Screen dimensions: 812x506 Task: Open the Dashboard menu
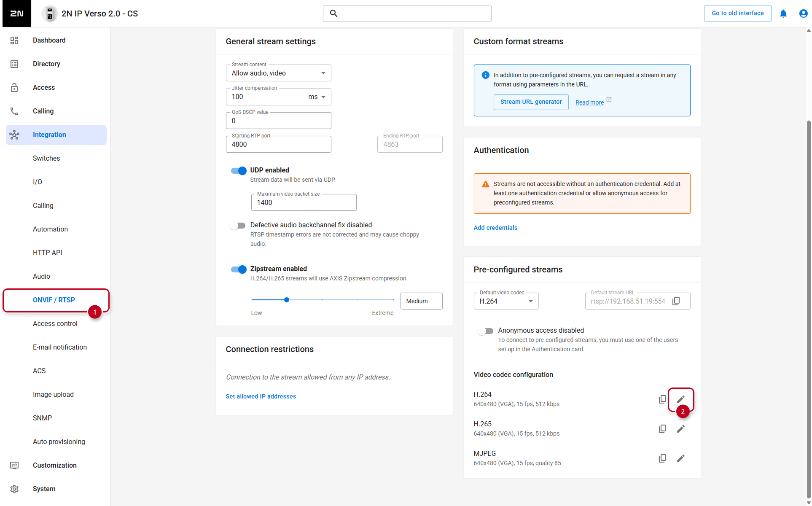tap(56, 40)
